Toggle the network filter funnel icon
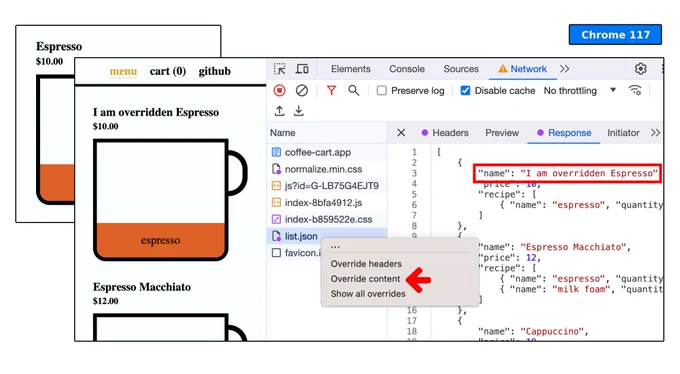680x374 pixels. [x=331, y=90]
